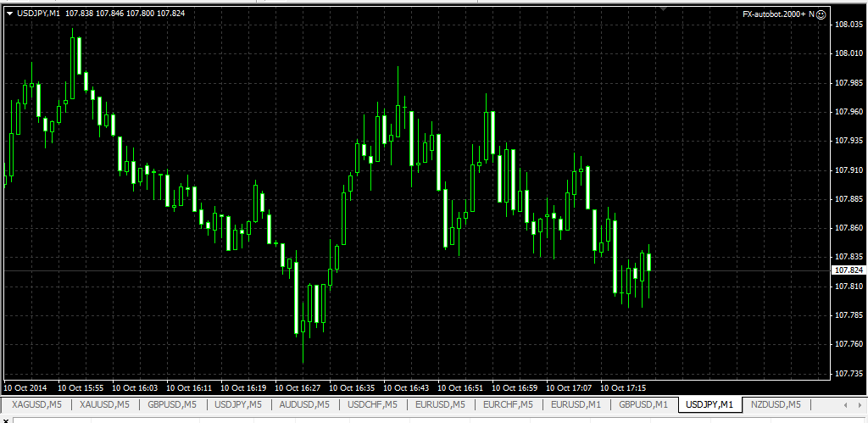Viewport: 868px width, 423px height.
Task: Switch to the NZDUSD,M5 chart tab
Action: 776,404
